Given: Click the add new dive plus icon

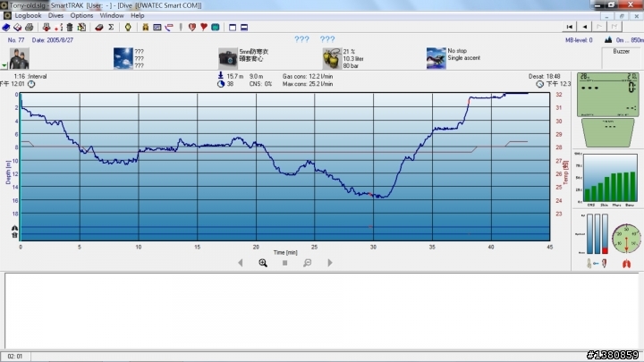Looking at the screenshot, I should [58, 28].
